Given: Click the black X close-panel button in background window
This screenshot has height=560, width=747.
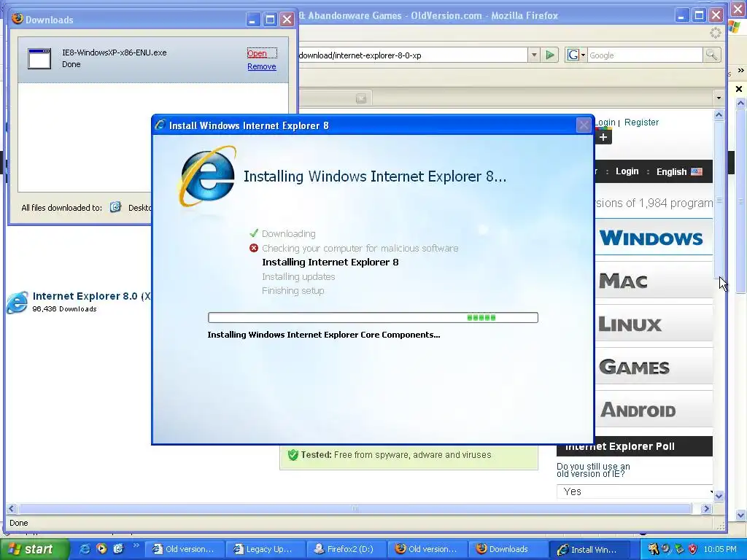Looking at the screenshot, I should coord(739,88).
